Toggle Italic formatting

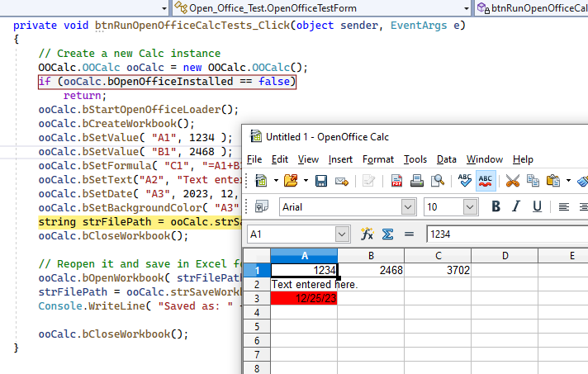[516, 206]
